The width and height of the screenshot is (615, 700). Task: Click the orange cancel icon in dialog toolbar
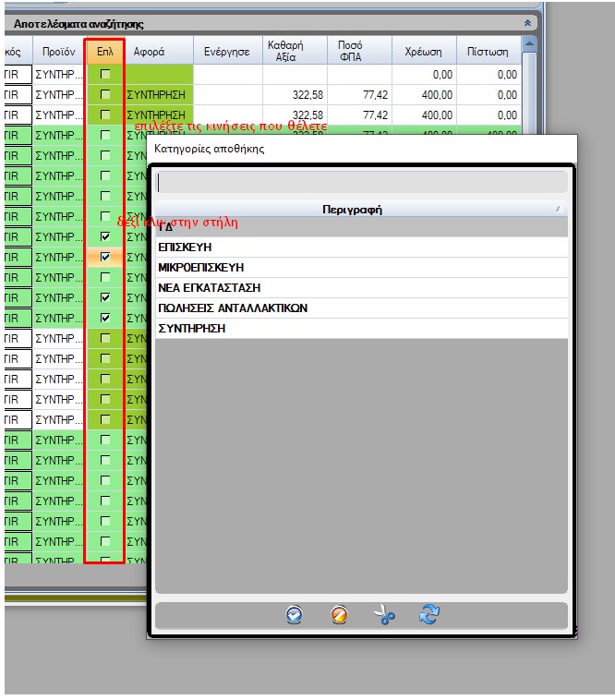[339, 616]
